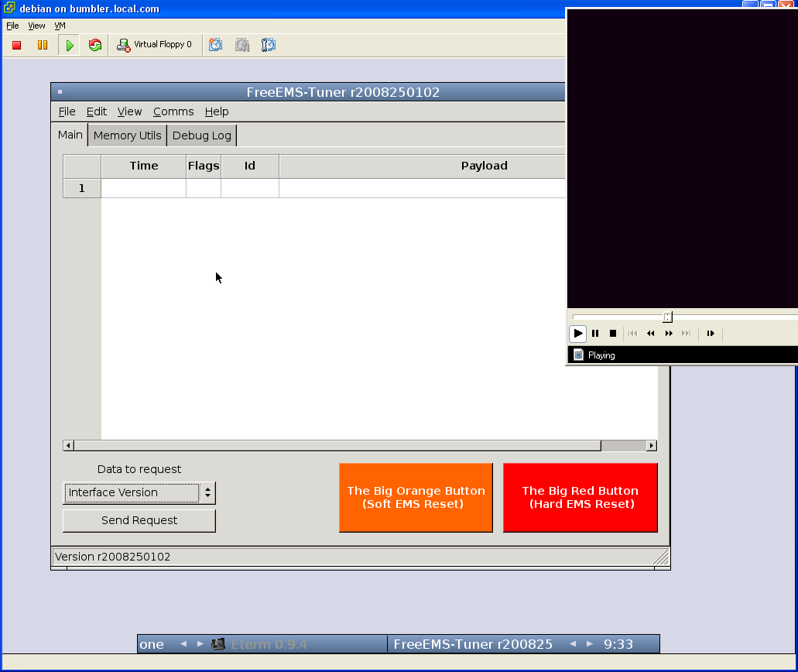Click the right desktop arrow beside "one"

click(x=200, y=644)
